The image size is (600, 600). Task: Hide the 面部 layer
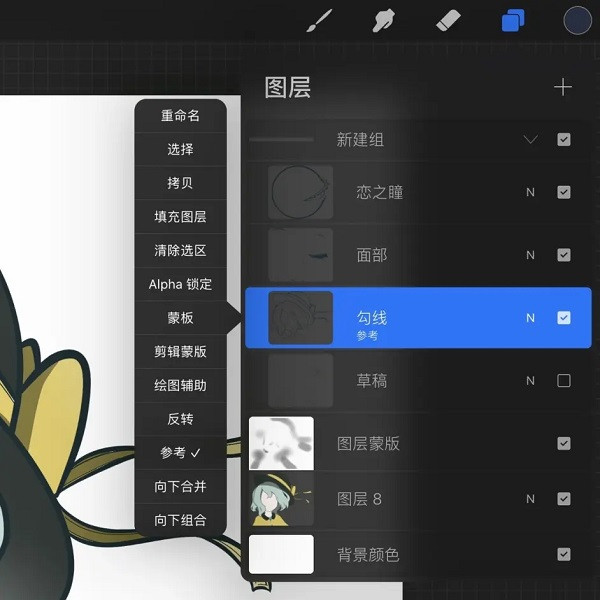click(564, 255)
